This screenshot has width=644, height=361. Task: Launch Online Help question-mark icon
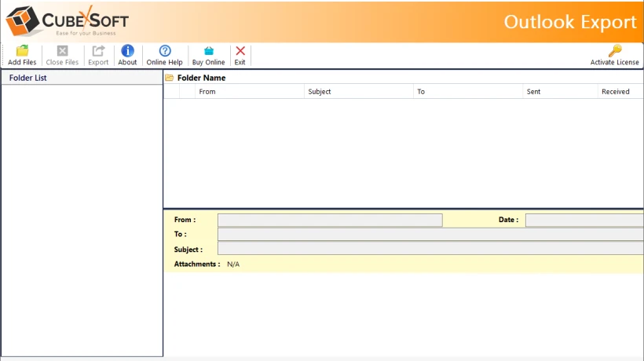(x=165, y=51)
